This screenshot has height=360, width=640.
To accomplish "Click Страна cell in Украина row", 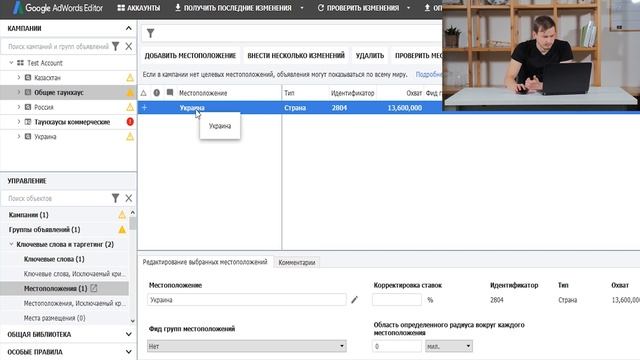I will tap(295, 108).
